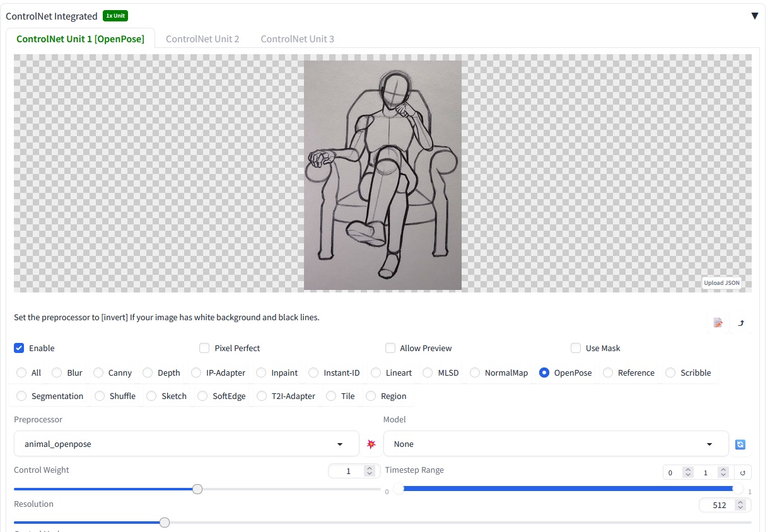Choose the Region control type
770x532 pixels.
[371, 396]
